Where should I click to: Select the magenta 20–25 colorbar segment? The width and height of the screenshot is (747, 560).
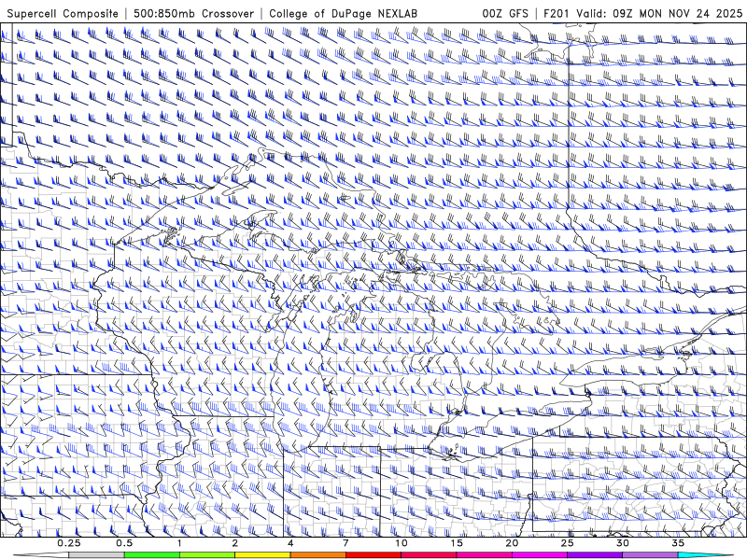pos(540,555)
